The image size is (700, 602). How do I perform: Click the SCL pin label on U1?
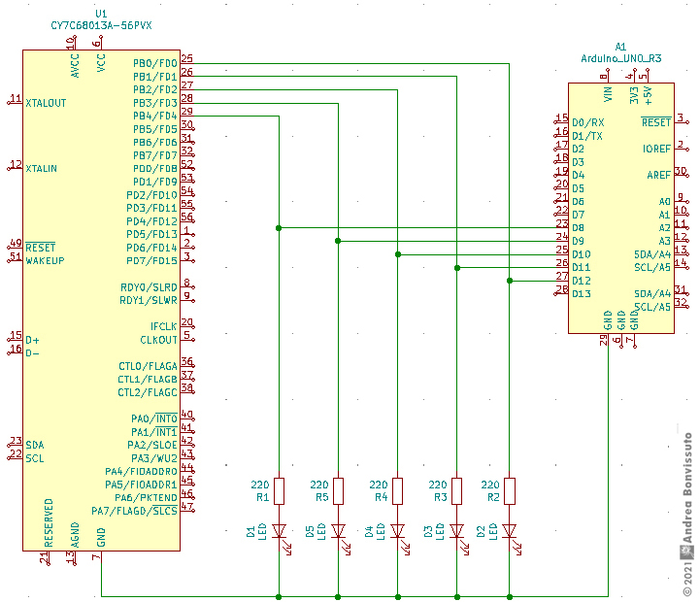point(35,458)
